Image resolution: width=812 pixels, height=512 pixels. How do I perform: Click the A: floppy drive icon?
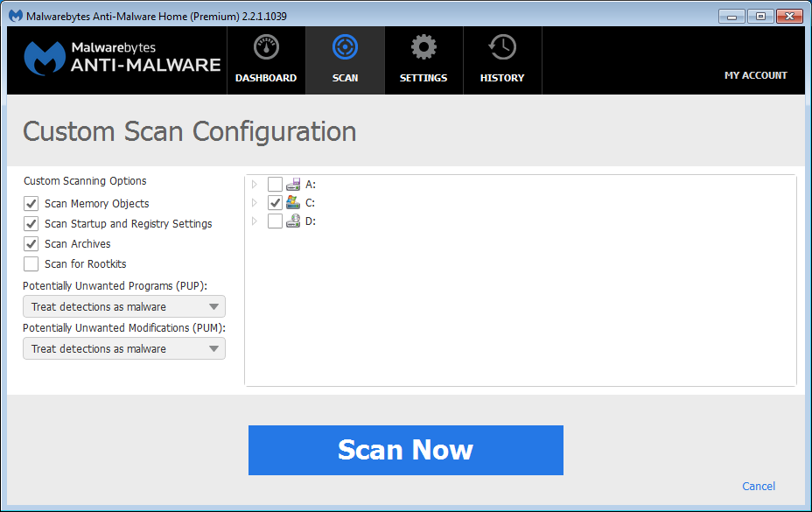pyautogui.click(x=293, y=184)
